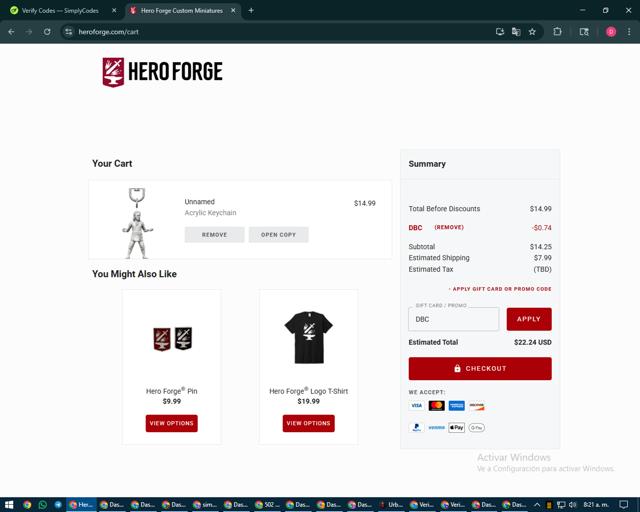Click the Hero Forge Pin title
640x512 pixels.
click(171, 391)
